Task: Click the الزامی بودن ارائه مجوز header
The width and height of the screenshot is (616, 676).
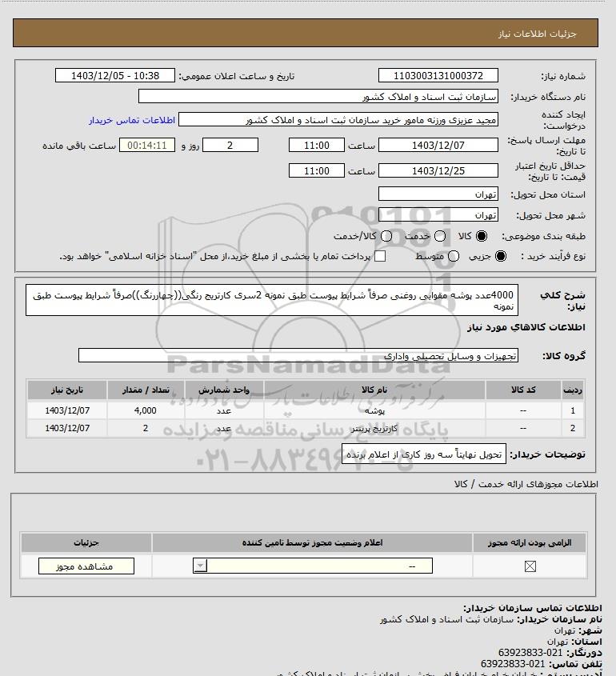Action: [x=530, y=542]
